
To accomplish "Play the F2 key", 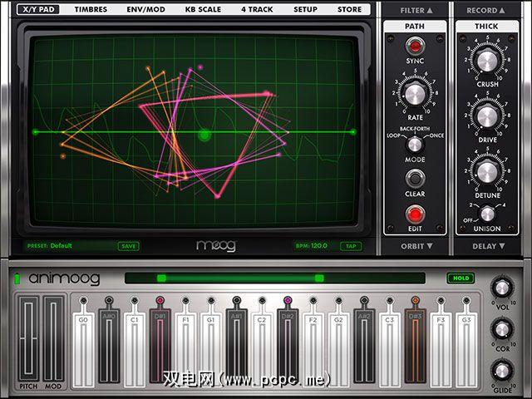I will (x=313, y=349).
